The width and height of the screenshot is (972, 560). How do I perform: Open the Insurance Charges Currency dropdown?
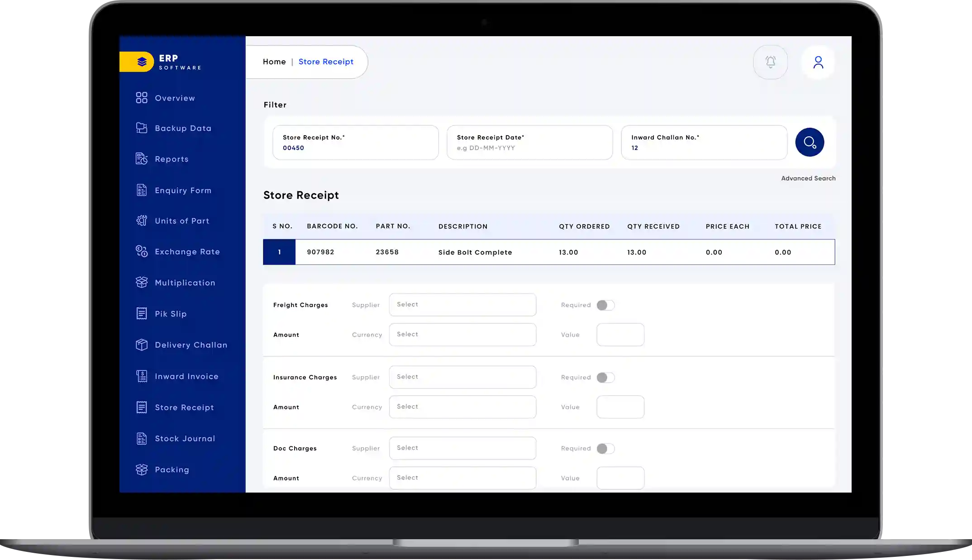pyautogui.click(x=462, y=407)
